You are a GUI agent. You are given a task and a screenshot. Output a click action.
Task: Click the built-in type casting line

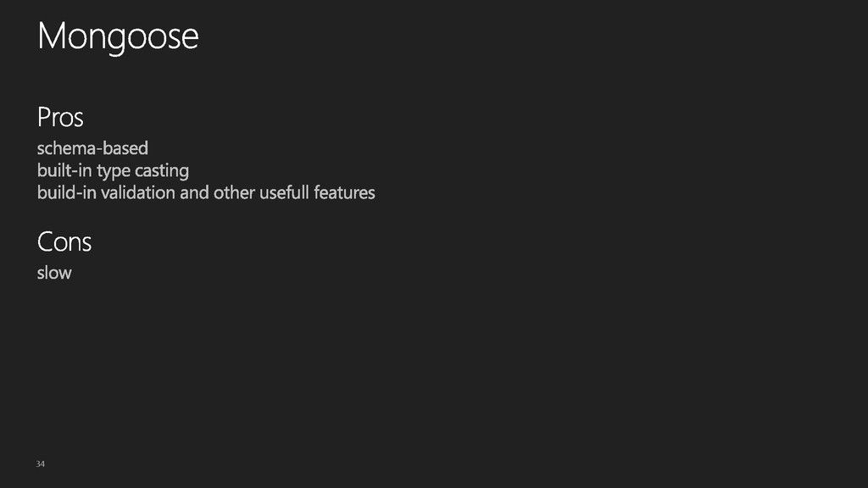113,171
